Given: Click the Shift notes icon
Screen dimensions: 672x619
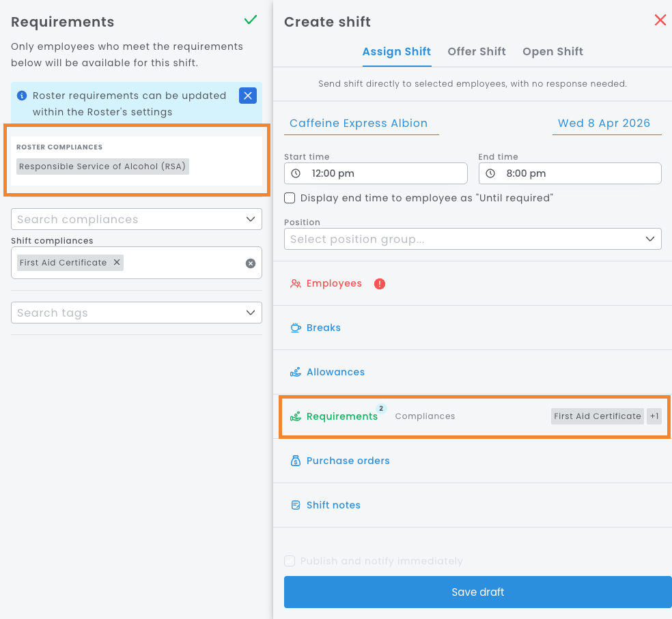Looking at the screenshot, I should tap(296, 505).
